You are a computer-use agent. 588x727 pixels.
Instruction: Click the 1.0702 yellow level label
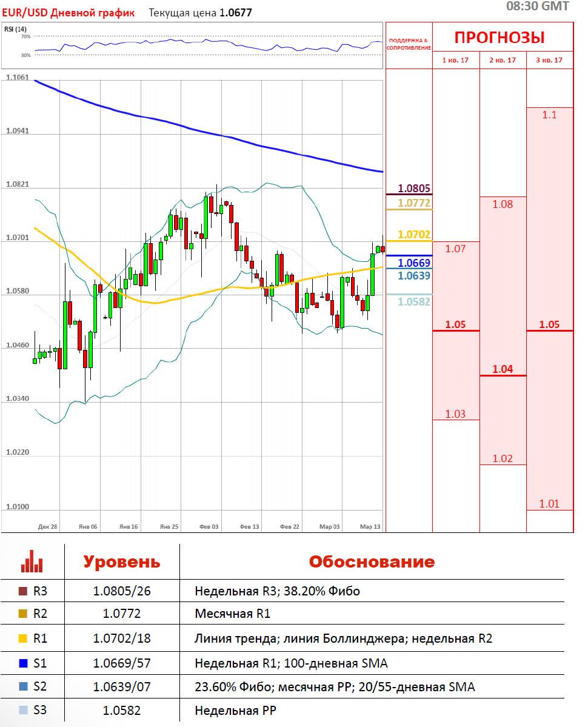[414, 235]
